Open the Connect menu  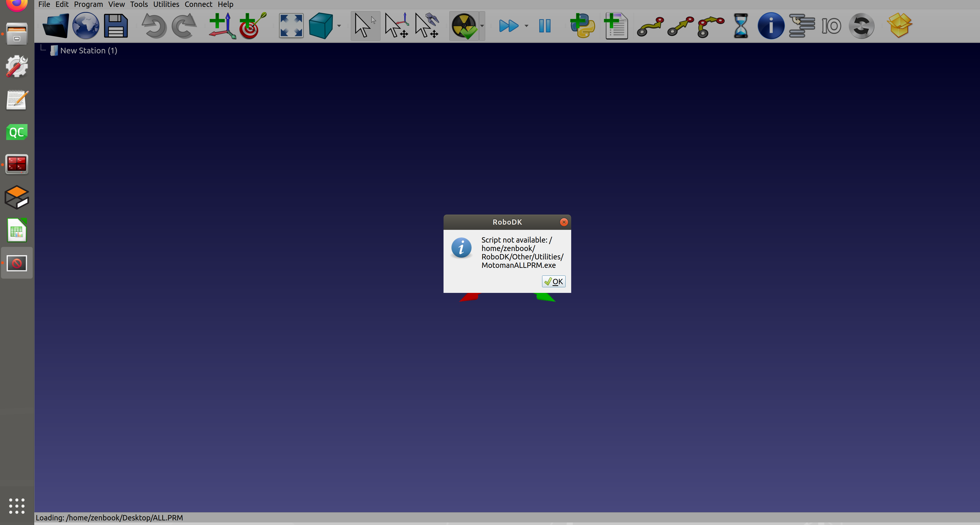pyautogui.click(x=198, y=4)
